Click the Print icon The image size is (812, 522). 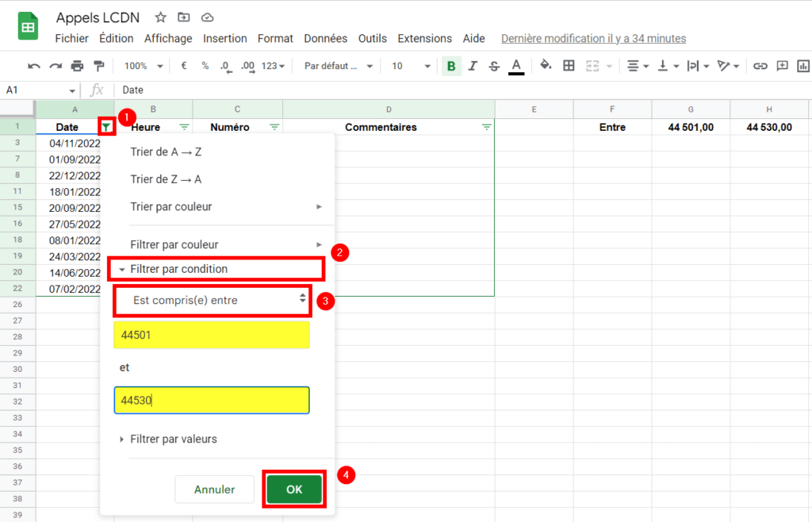(77, 67)
